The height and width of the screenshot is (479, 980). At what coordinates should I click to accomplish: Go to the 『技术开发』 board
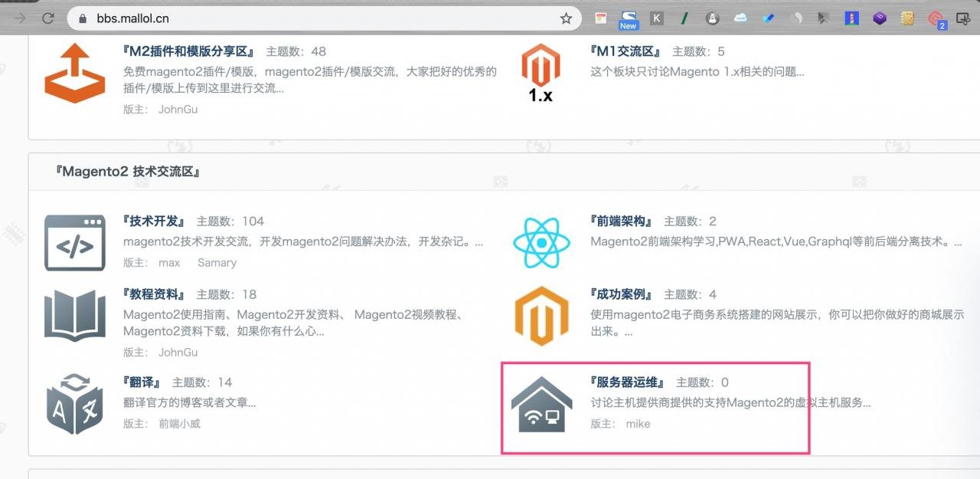154,221
